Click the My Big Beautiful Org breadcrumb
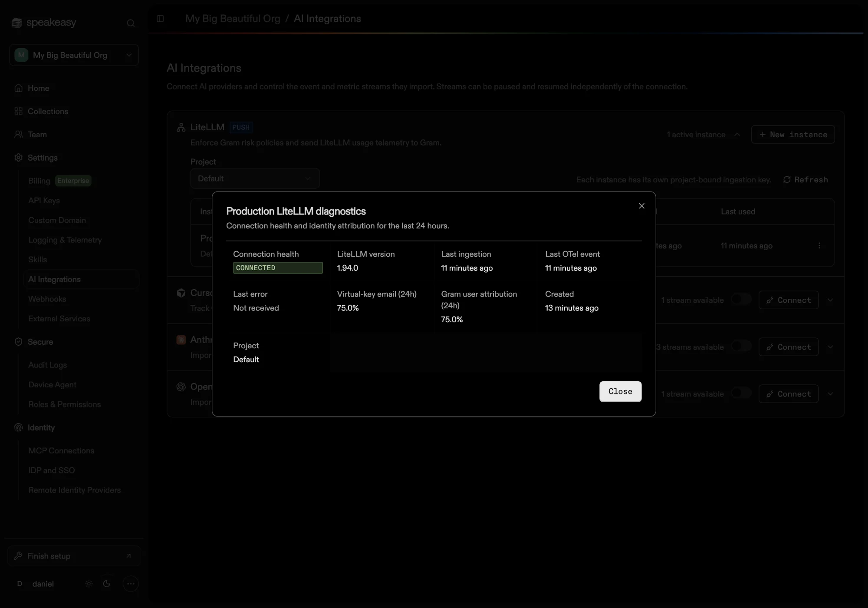The width and height of the screenshot is (868, 608). (x=233, y=19)
